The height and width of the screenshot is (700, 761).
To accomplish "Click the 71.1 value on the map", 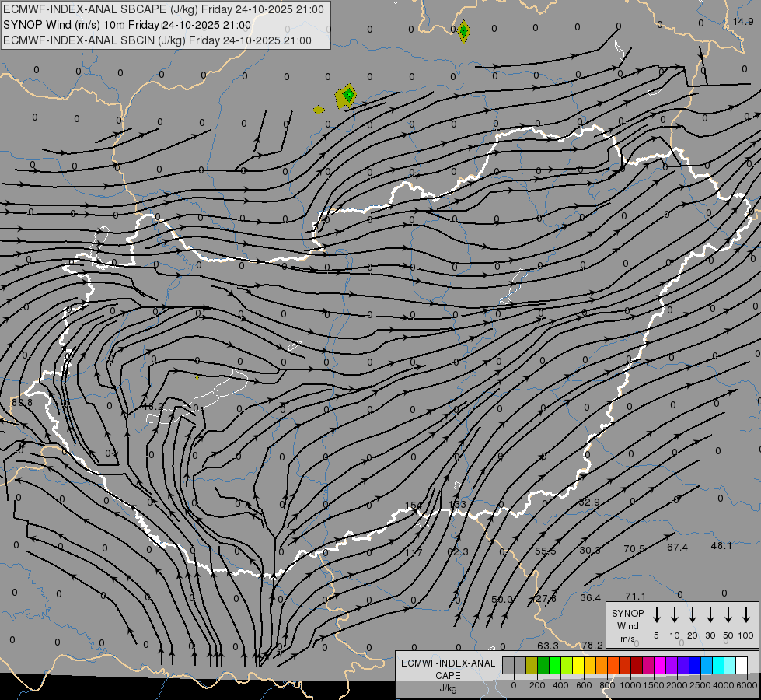I will (x=635, y=596).
